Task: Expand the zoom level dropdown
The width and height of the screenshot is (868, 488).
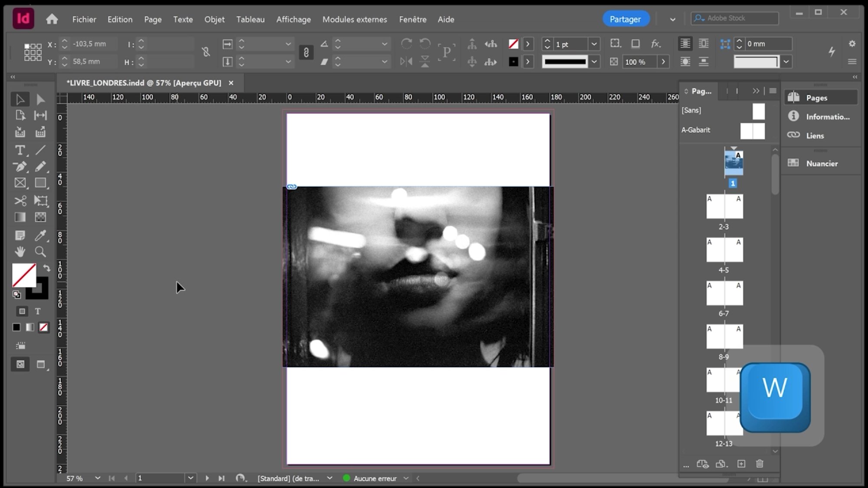Action: 97,478
